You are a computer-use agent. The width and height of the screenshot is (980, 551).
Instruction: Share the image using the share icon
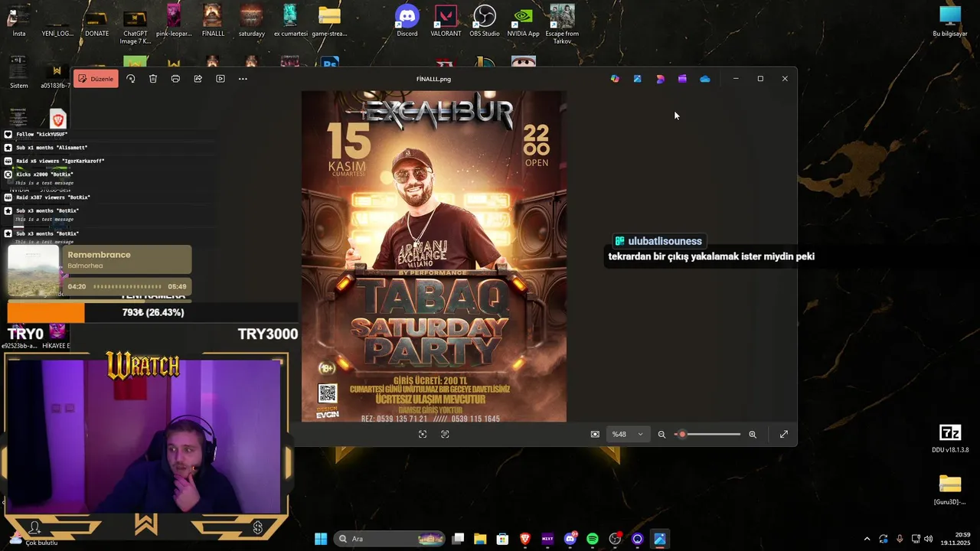tap(198, 79)
